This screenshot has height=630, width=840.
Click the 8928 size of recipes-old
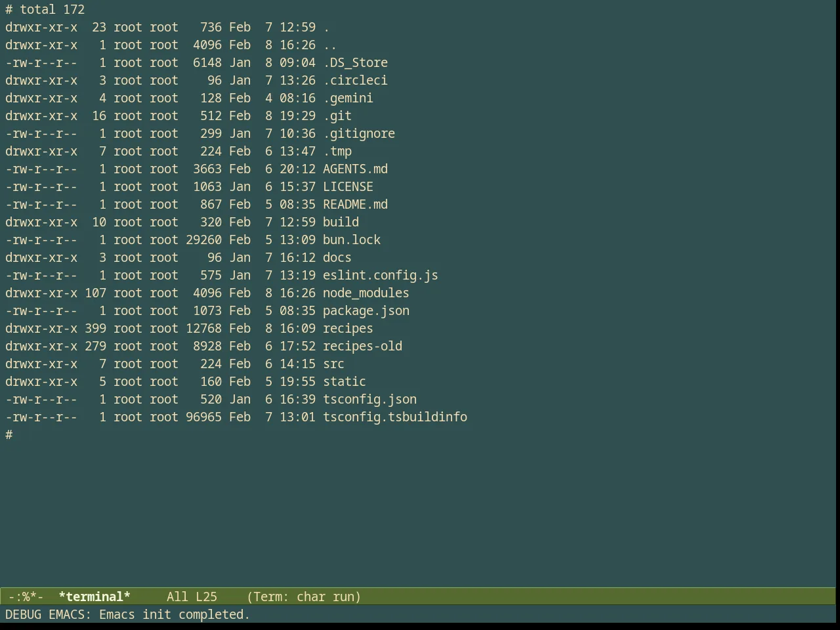pos(207,346)
